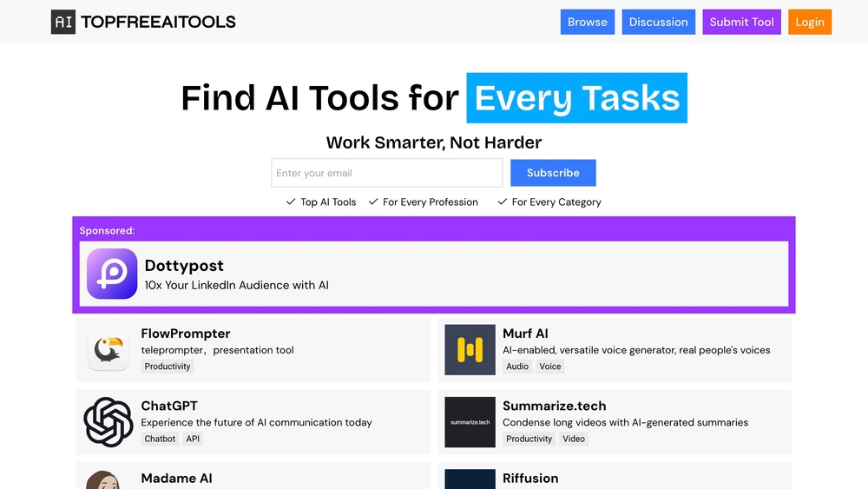Select the Video tag on Summarize.tech
This screenshot has width=868, height=489.
tap(574, 439)
